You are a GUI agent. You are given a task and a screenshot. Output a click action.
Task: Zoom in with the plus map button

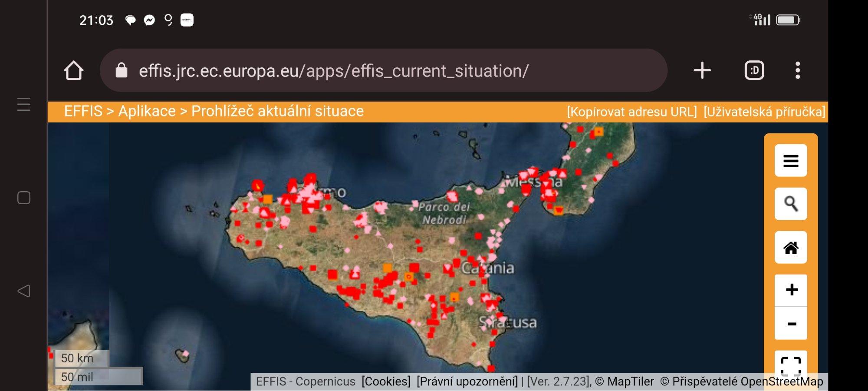[x=791, y=290]
